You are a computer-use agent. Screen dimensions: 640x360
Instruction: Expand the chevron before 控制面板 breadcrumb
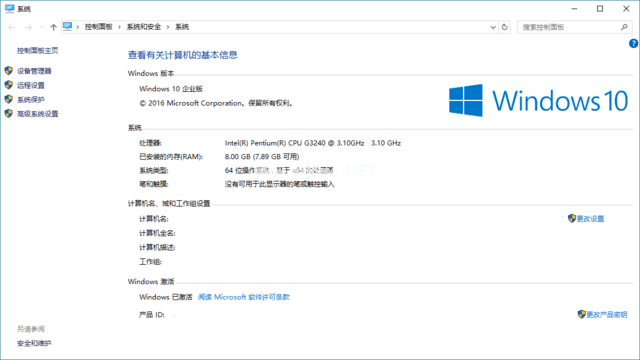(78, 27)
